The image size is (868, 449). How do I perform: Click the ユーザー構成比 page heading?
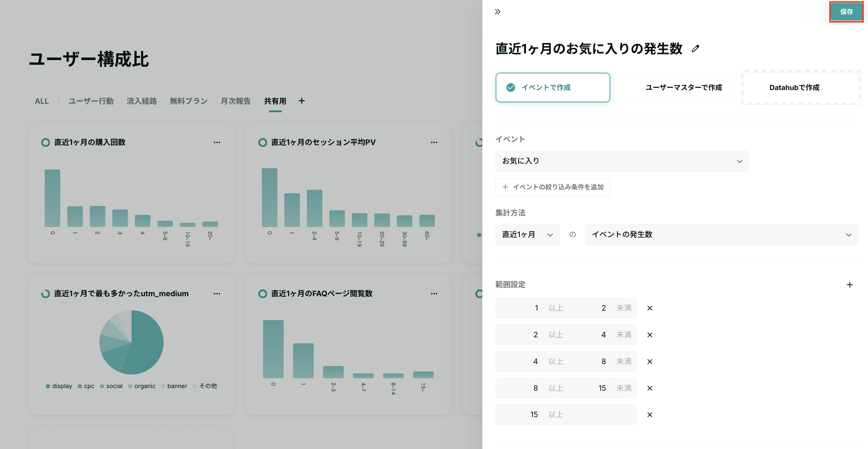click(x=89, y=59)
